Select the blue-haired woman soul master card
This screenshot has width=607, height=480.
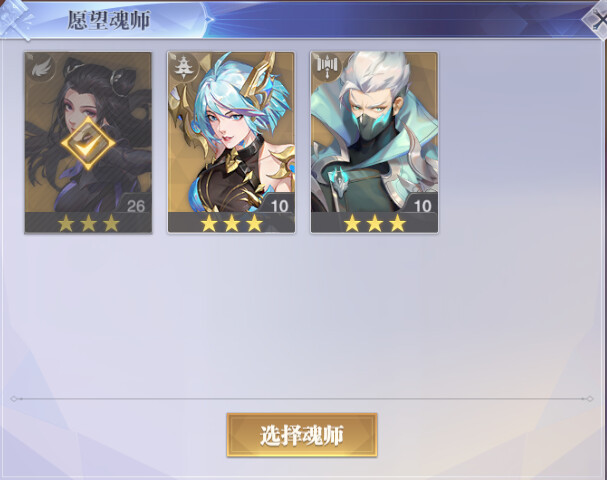coord(231,143)
